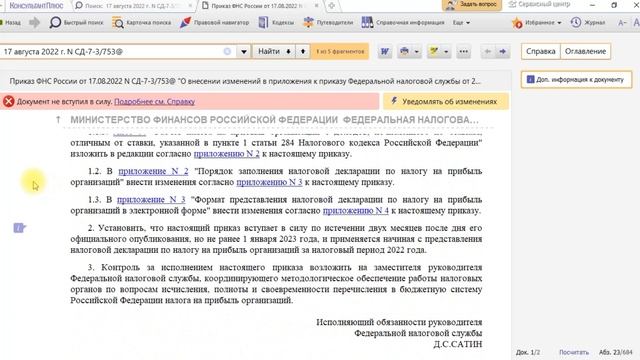Go to previous fragment left arrow
Viewport: 640px width, 360px height.
[x=487, y=51]
